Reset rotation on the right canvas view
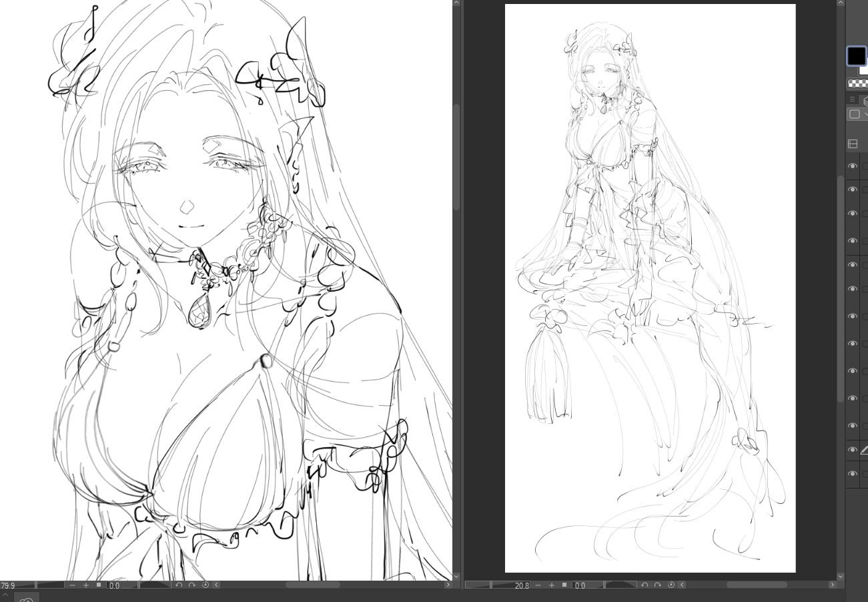The width and height of the screenshot is (868, 602). click(x=671, y=585)
